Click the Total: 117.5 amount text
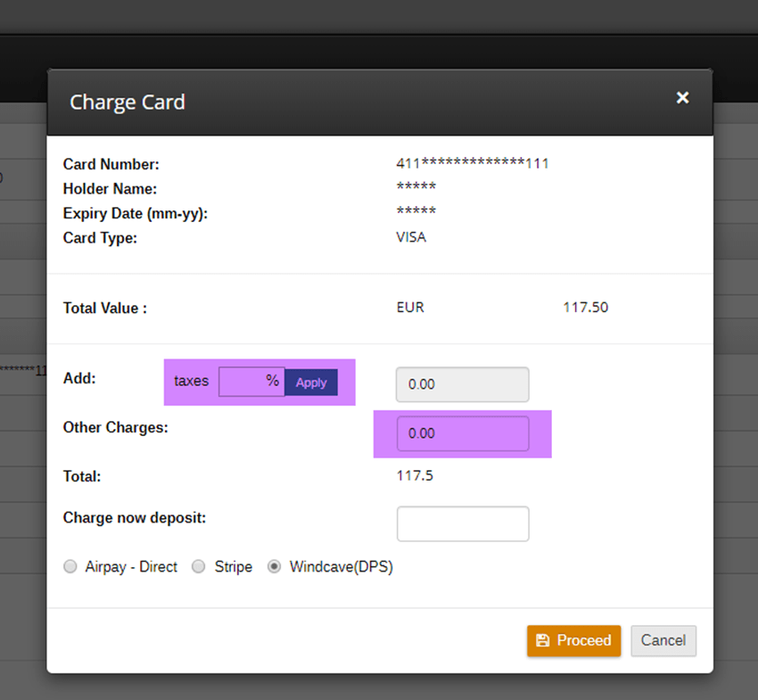 pyautogui.click(x=415, y=476)
